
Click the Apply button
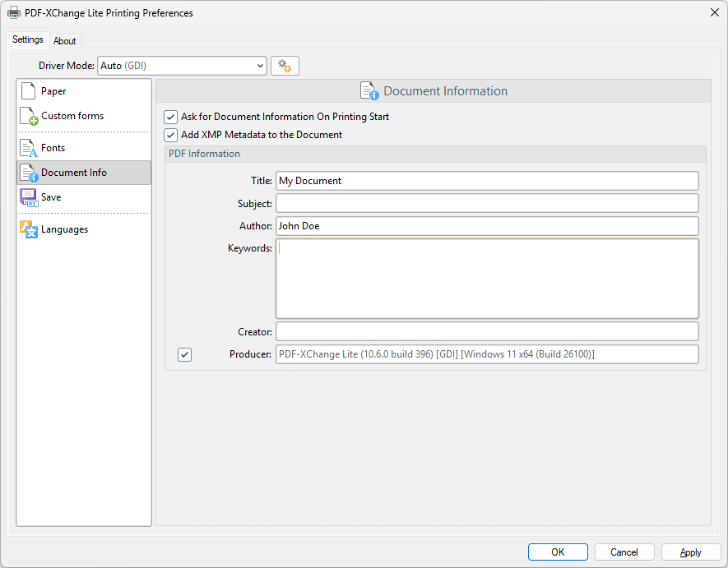[691, 552]
